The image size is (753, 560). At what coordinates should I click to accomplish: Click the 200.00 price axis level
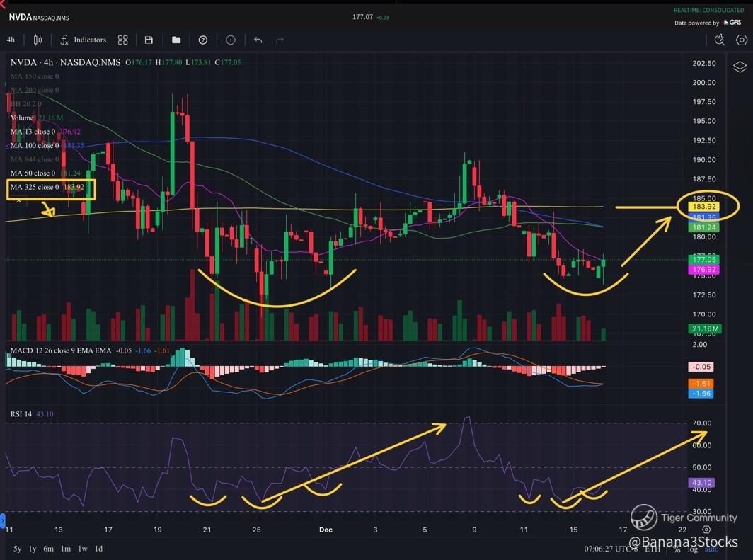click(x=704, y=83)
